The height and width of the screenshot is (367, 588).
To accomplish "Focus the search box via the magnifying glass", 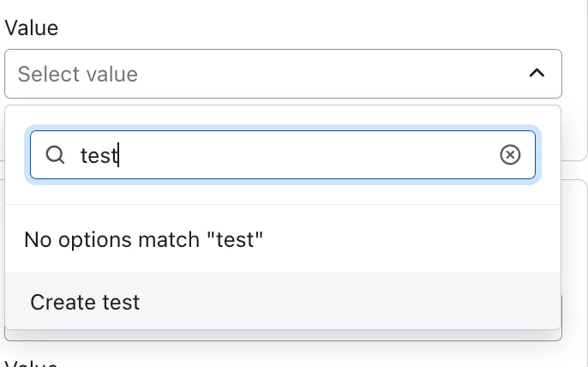I will pos(55,155).
